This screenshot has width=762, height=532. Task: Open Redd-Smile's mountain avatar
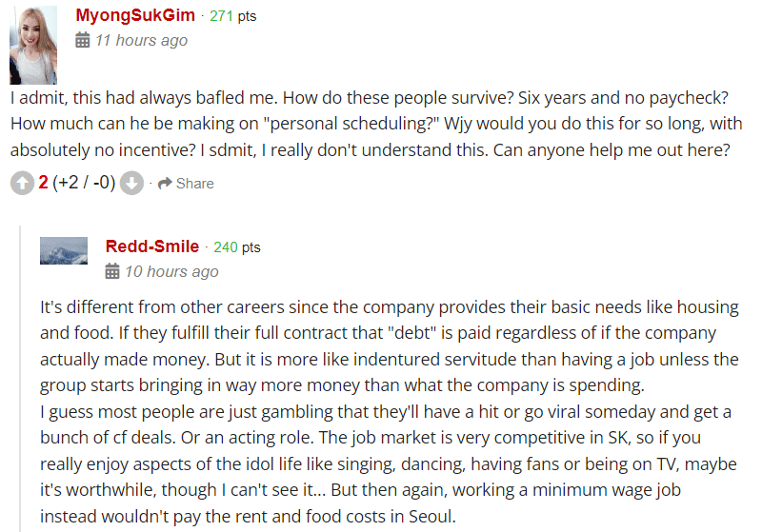click(x=64, y=250)
